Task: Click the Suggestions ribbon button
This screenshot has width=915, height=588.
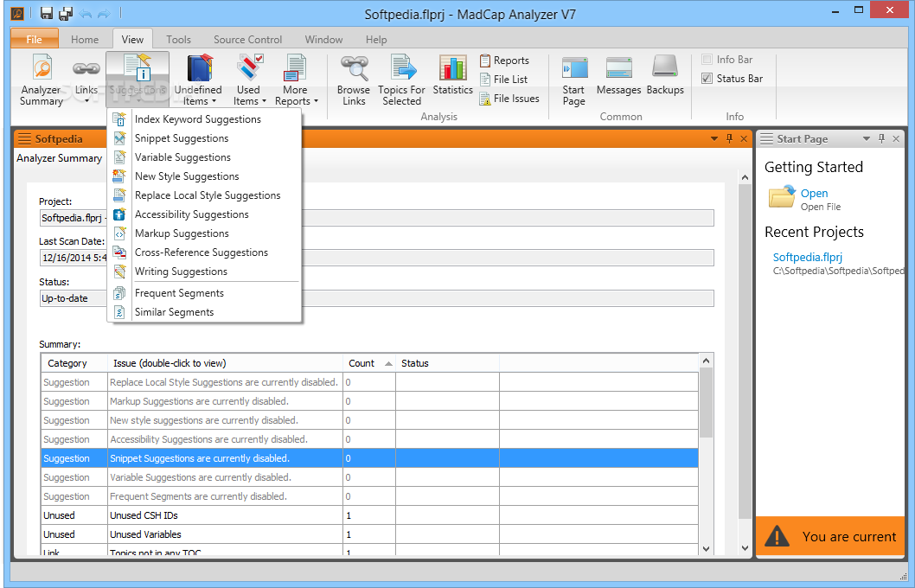Action: (138, 80)
